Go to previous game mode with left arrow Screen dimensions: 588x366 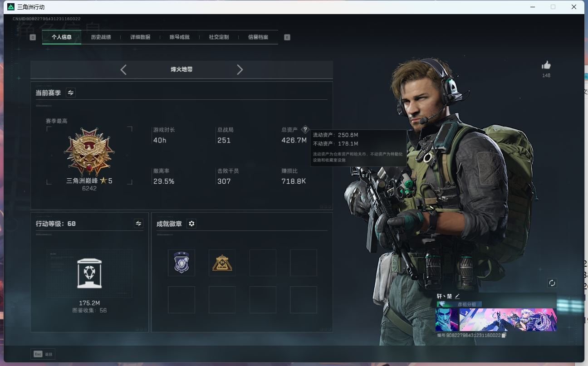click(x=123, y=69)
